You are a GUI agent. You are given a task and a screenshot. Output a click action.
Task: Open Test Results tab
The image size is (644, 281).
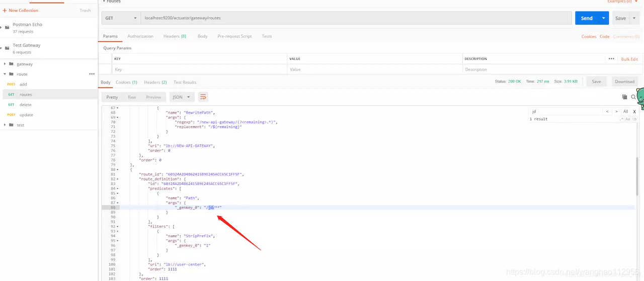point(185,82)
